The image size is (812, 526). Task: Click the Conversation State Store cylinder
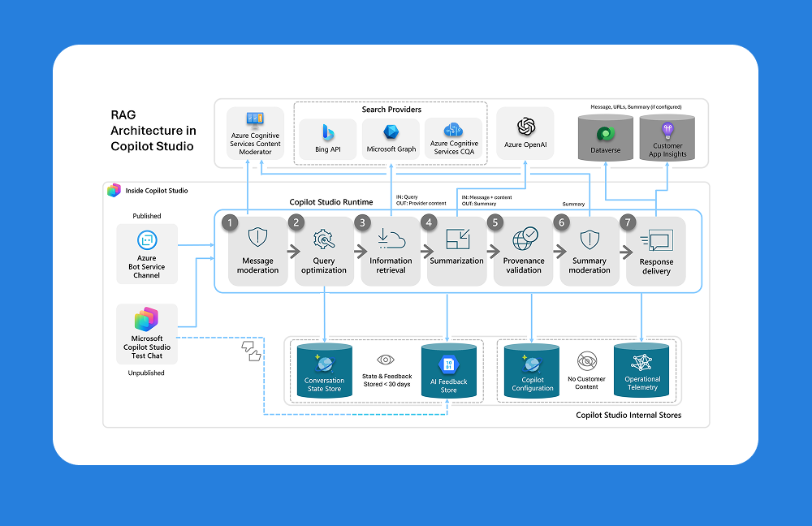[x=325, y=371]
